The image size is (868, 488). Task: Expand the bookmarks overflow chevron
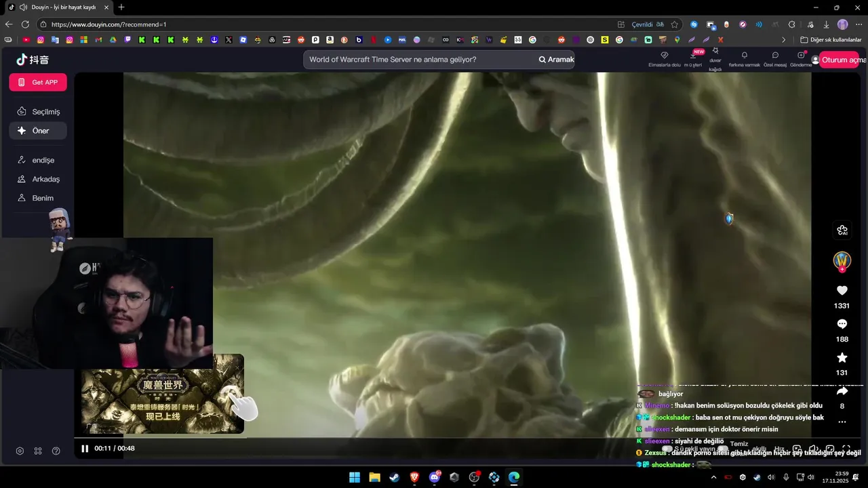784,40
